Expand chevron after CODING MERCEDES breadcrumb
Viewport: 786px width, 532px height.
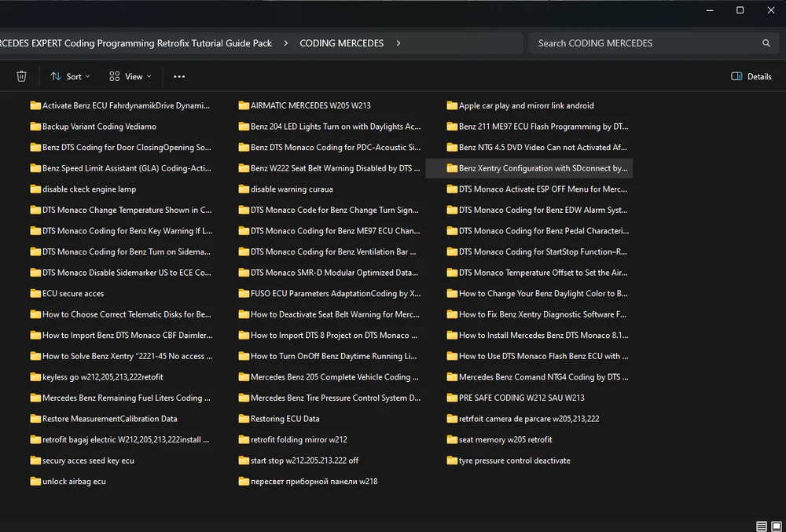tap(399, 43)
